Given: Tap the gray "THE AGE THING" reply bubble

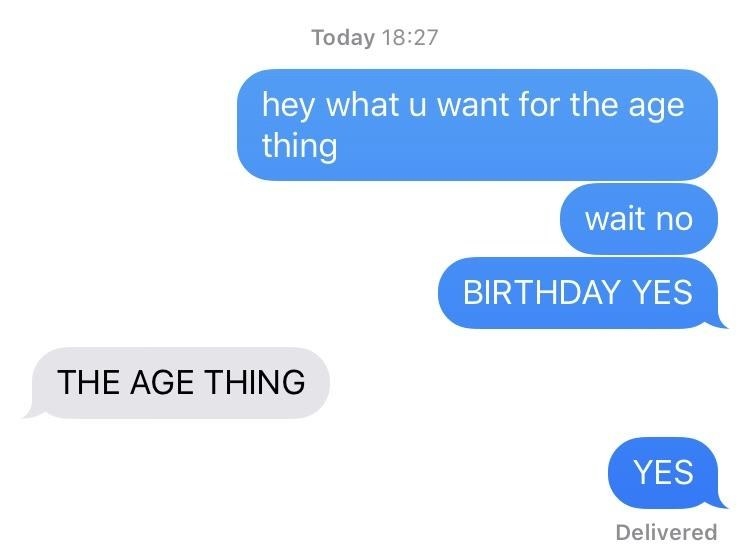Looking at the screenshot, I should pos(178,383).
